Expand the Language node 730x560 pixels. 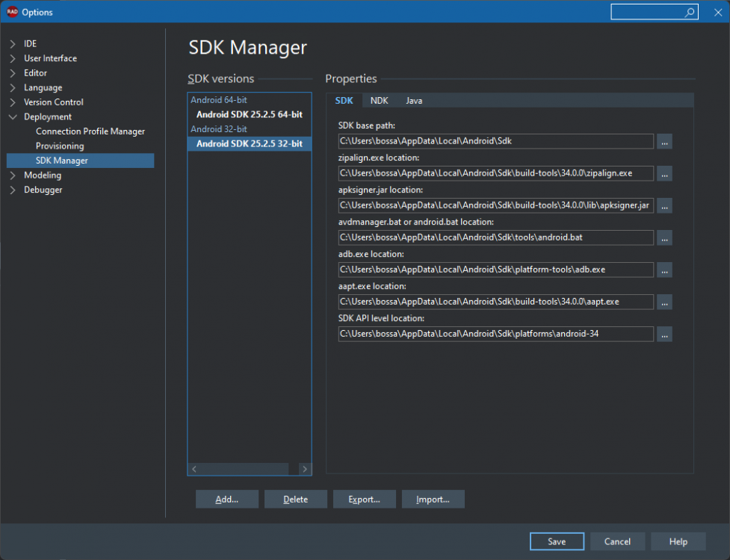pyautogui.click(x=13, y=88)
